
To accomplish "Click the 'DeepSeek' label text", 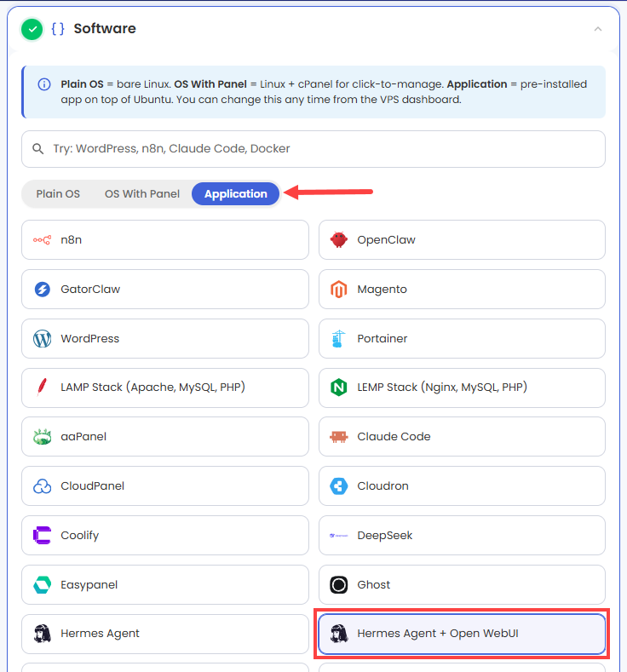I will [x=385, y=535].
